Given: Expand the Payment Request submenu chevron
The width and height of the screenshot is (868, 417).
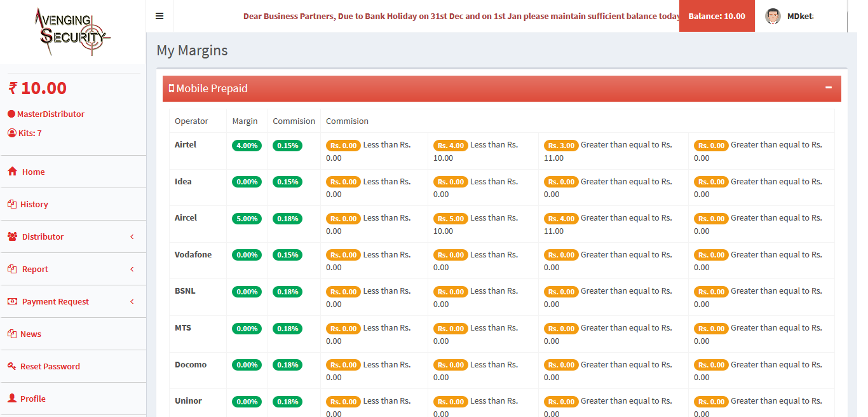Looking at the screenshot, I should (132, 301).
